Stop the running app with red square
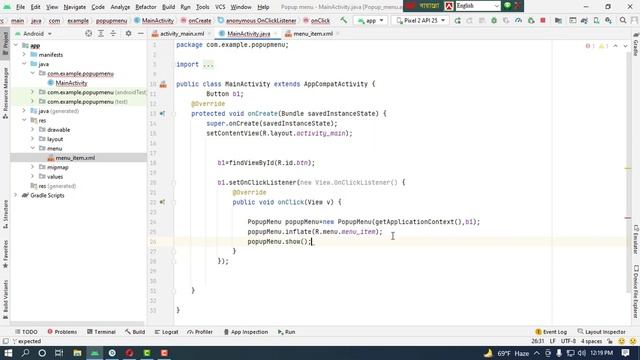 pos(543,20)
